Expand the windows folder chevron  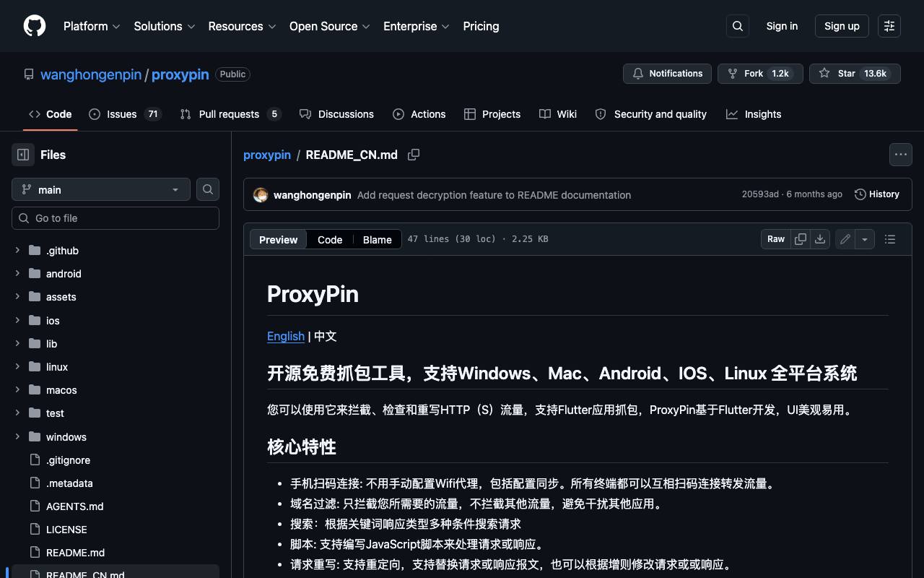click(17, 437)
